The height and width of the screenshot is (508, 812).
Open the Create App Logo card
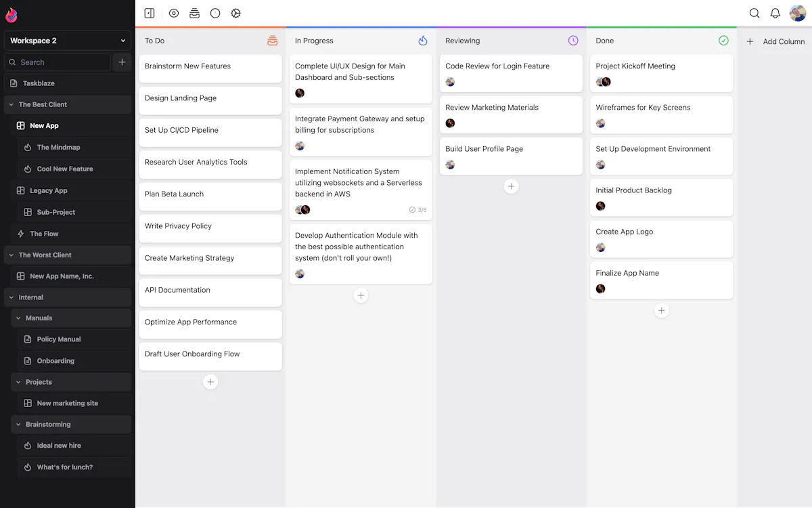[x=662, y=239]
